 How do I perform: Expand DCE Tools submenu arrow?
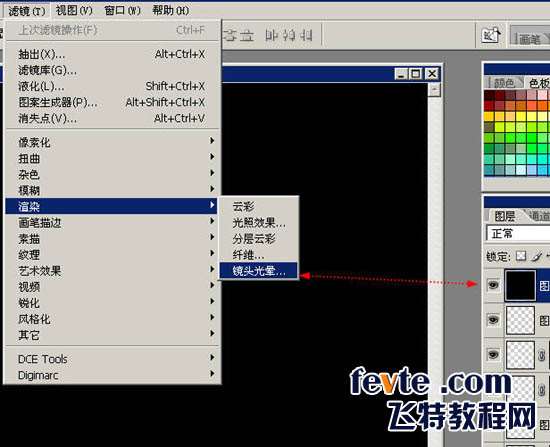coord(212,358)
